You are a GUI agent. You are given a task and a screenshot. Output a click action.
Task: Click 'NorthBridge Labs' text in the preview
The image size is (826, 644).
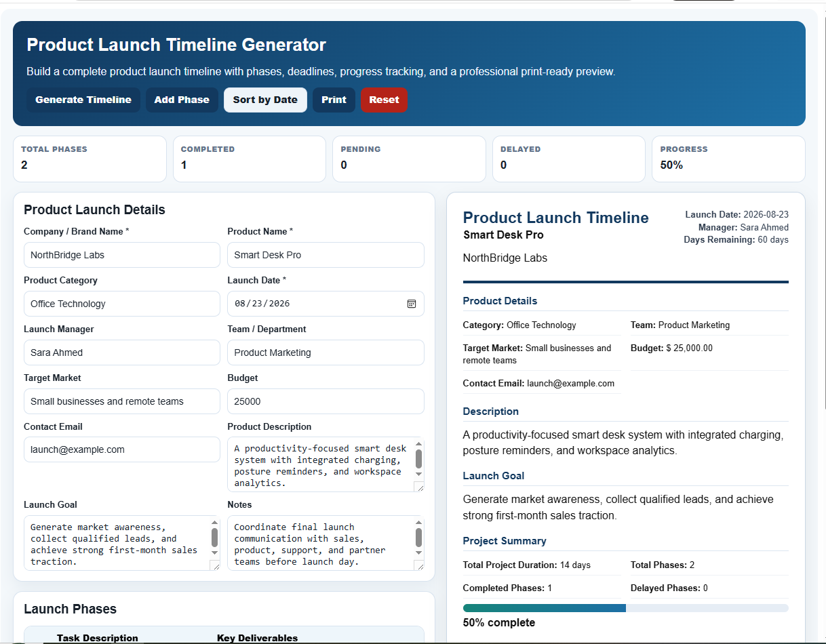[x=505, y=258]
